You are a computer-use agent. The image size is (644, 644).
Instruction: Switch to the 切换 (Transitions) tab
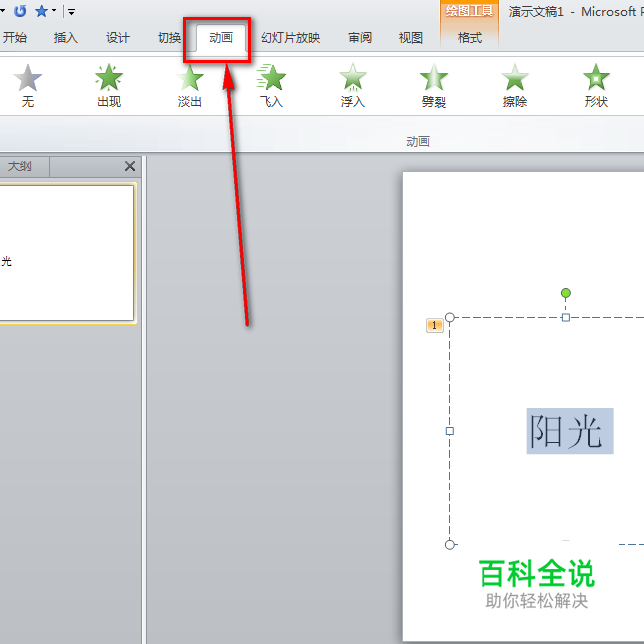tap(169, 38)
